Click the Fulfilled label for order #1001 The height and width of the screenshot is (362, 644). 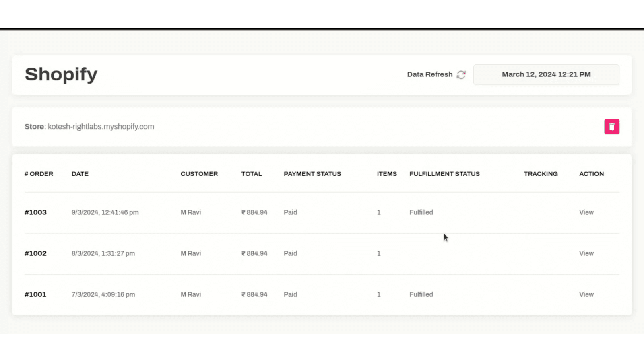(421, 294)
